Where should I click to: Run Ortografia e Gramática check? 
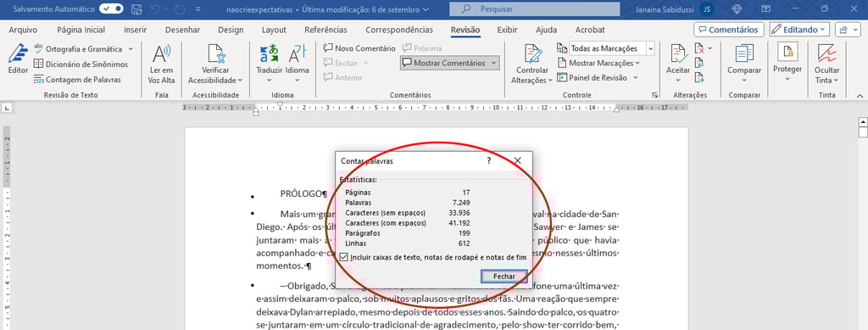tap(78, 49)
